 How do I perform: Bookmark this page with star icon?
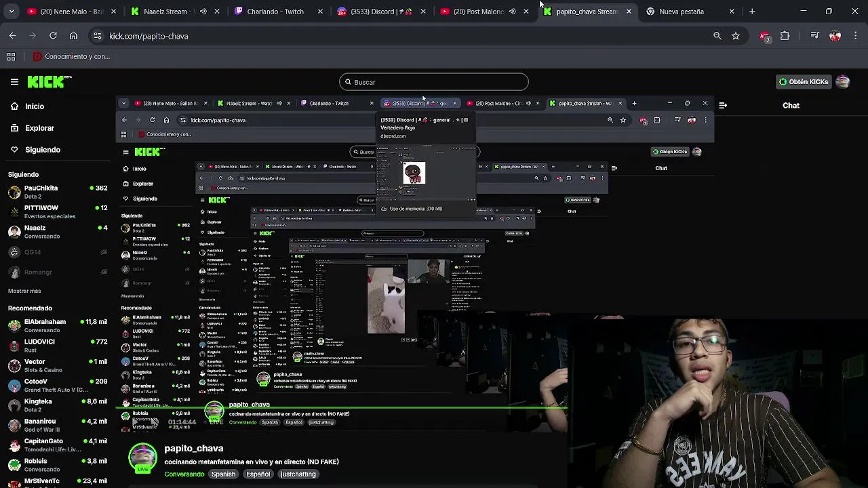click(x=736, y=36)
